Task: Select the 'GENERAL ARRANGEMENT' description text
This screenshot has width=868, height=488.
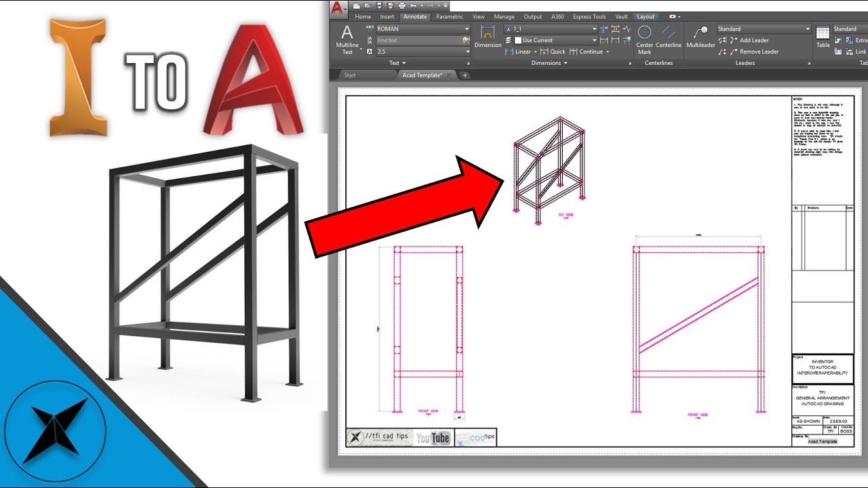Action: (x=822, y=398)
